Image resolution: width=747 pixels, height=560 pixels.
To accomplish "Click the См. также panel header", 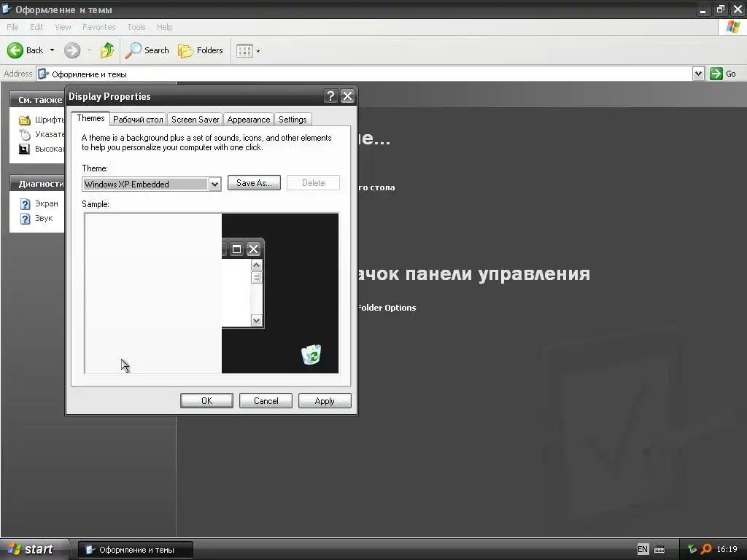I will [37, 99].
